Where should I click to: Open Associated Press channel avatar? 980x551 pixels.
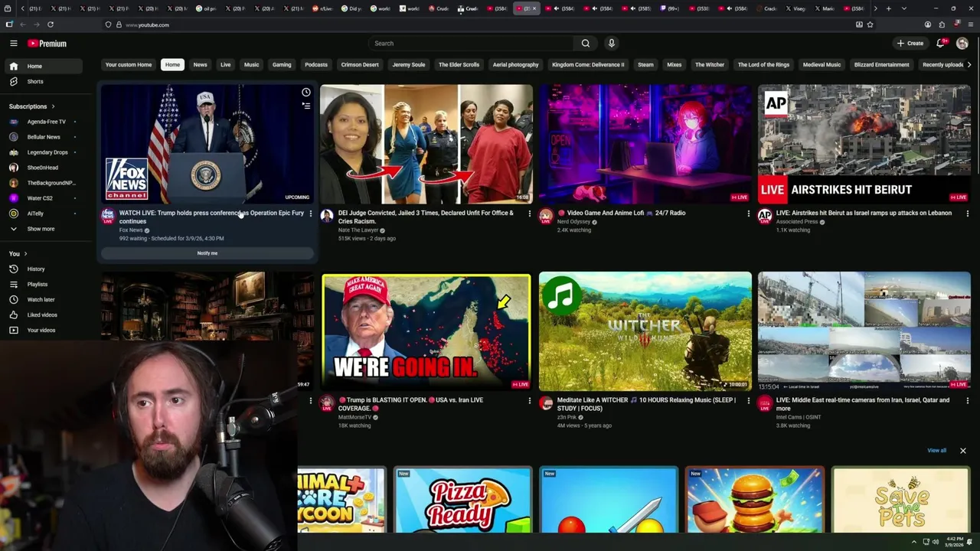[765, 216]
